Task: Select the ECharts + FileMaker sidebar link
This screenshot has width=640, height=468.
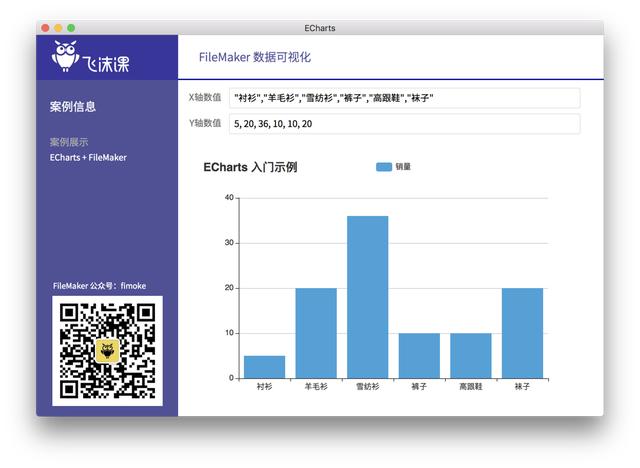Action: coord(88,157)
